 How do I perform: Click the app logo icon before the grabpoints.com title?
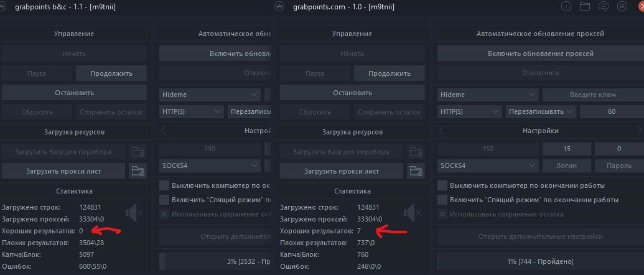tap(281, 7)
